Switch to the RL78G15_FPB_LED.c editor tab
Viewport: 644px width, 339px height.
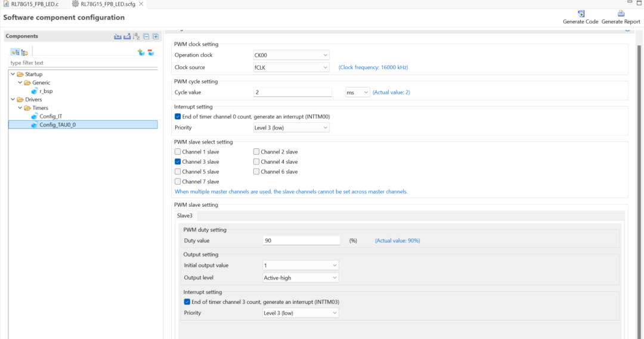click(34, 4)
